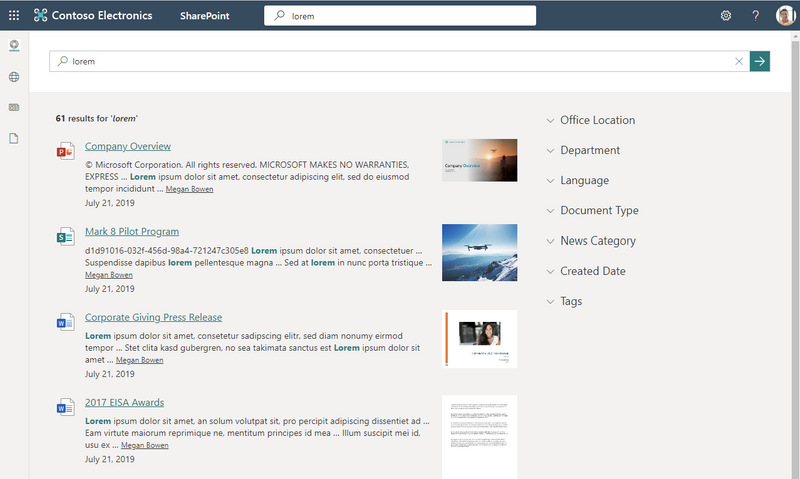
Task: Click the page icon in left sidebar
Action: click(x=14, y=138)
